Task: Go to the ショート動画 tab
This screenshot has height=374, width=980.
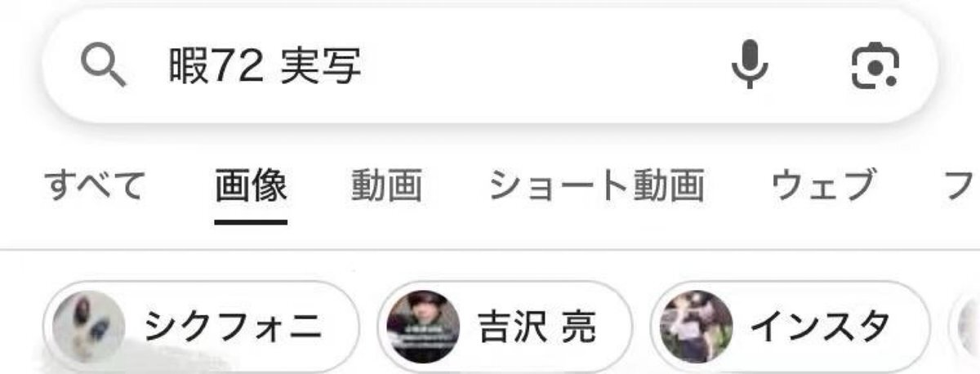Action: coord(596,185)
